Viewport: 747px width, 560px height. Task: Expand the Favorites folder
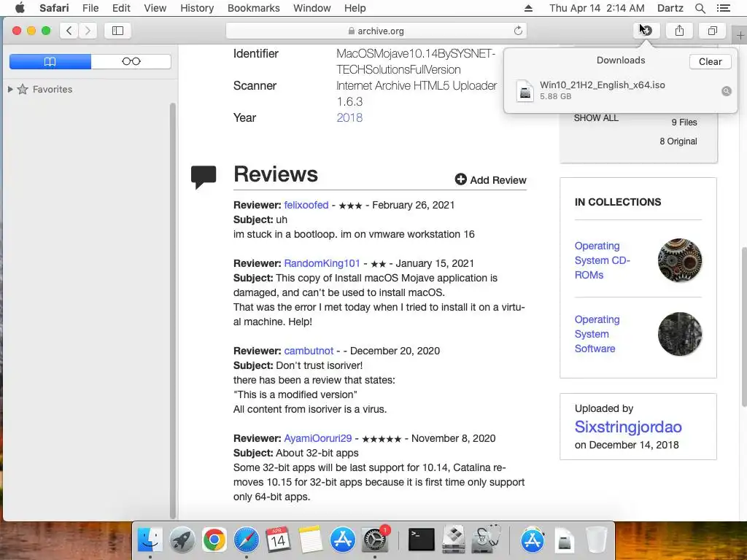click(x=10, y=89)
